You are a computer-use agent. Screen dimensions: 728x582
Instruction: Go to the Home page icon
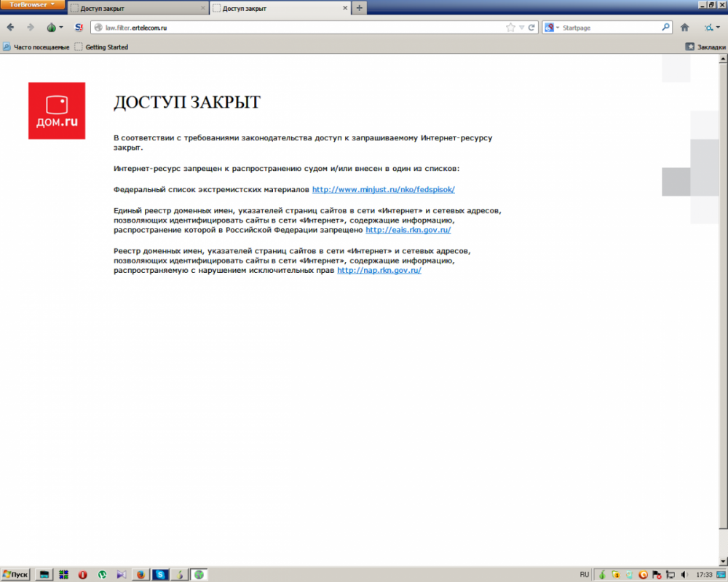tap(684, 28)
